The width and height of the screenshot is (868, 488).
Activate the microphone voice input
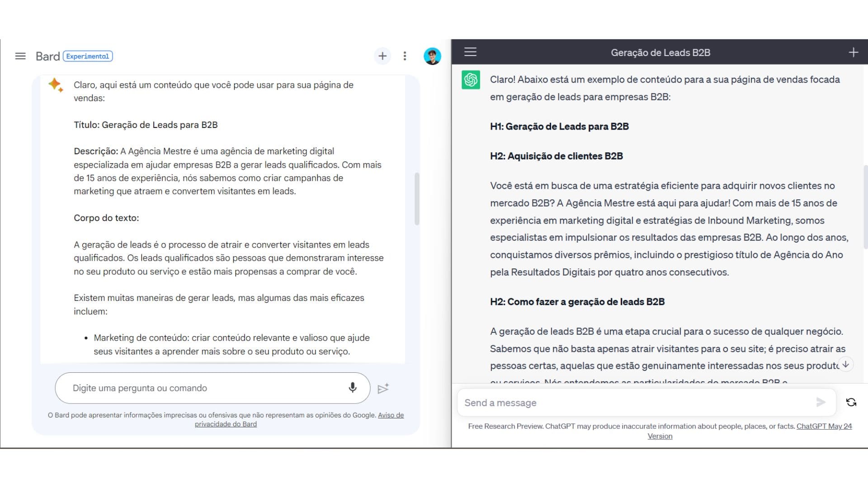click(x=353, y=388)
